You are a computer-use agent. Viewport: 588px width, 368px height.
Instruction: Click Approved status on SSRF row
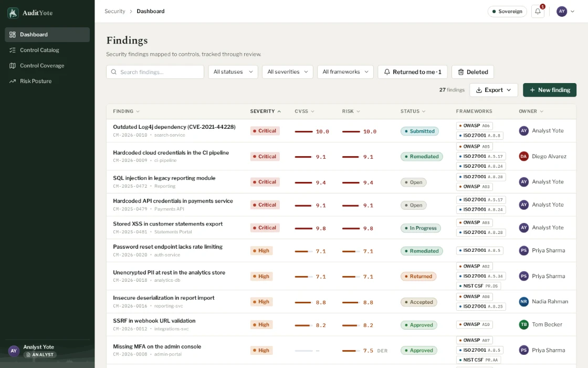coord(418,325)
